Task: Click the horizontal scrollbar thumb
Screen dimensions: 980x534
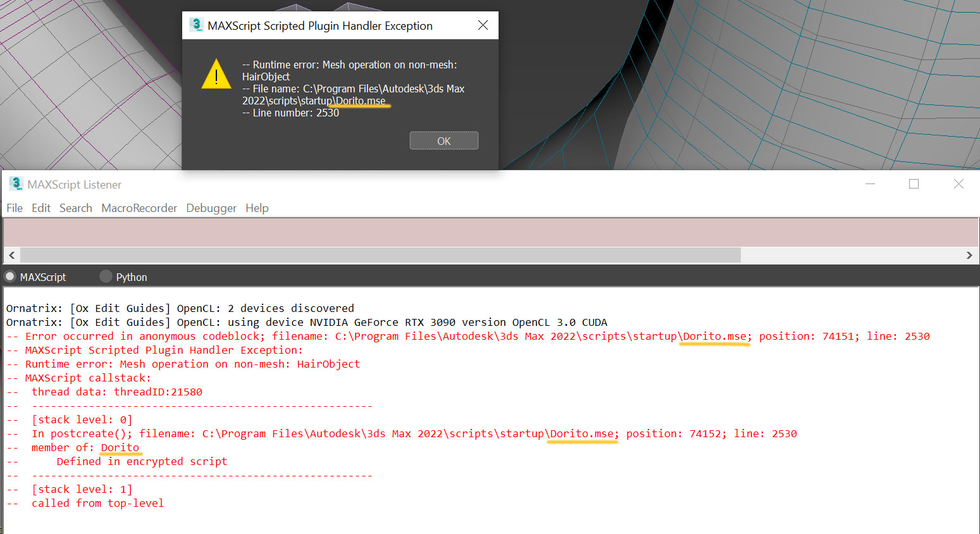Action: pyautogui.click(x=380, y=255)
